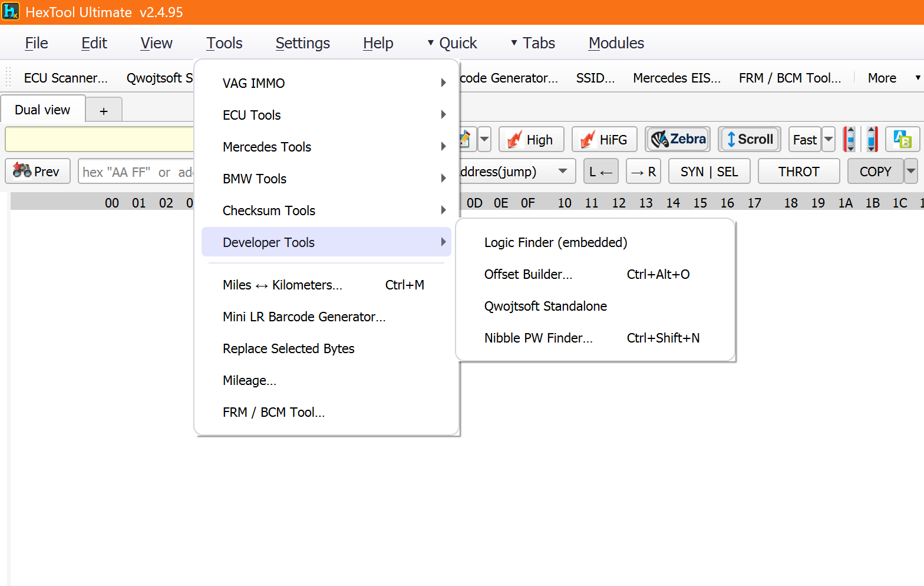Viewport: 924px width, 586px height.
Task: Open dropdown arrow beside note edit icon
Action: 484,140
